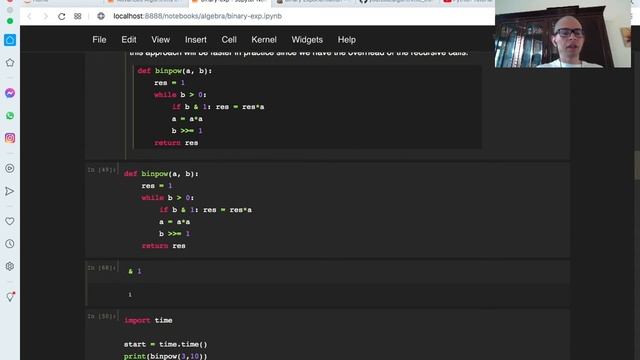This screenshot has height=360, width=640.
Task: Open WhatsApp in the Opera sidebar
Action: click(x=10, y=116)
